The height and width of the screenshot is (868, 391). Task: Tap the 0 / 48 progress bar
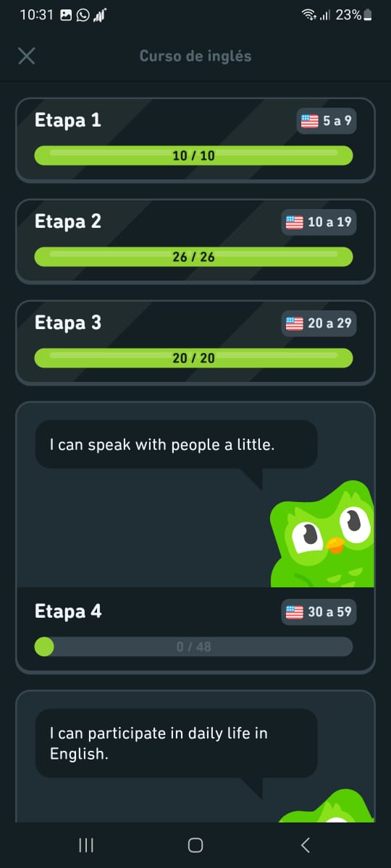(x=193, y=647)
